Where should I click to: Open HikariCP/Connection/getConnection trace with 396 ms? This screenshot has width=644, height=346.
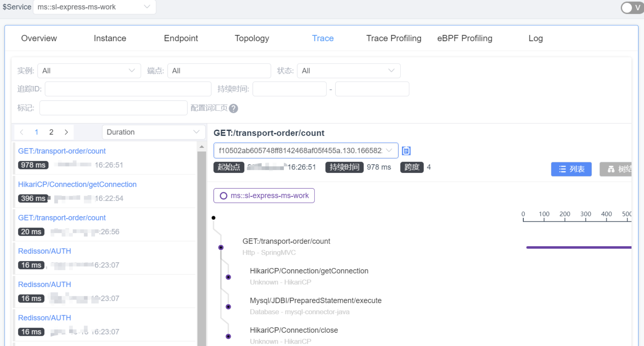click(x=77, y=184)
